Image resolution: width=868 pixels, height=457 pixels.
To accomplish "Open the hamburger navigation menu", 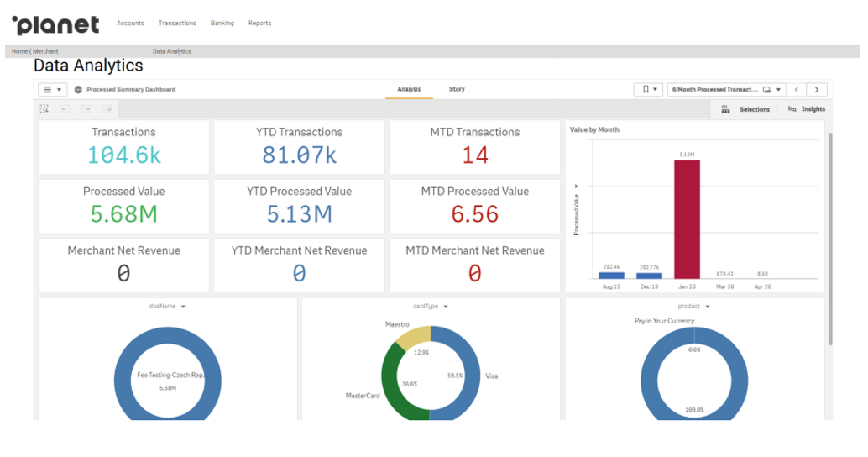I will 52,89.
